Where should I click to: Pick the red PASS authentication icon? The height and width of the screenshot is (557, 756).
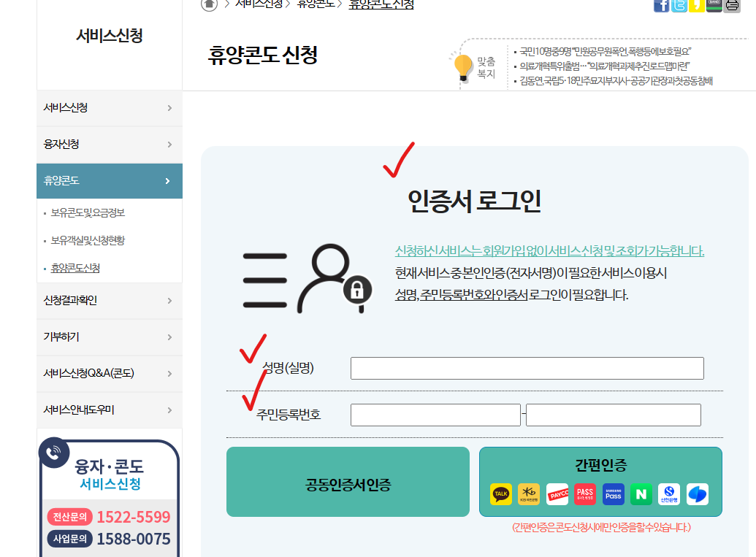point(584,494)
